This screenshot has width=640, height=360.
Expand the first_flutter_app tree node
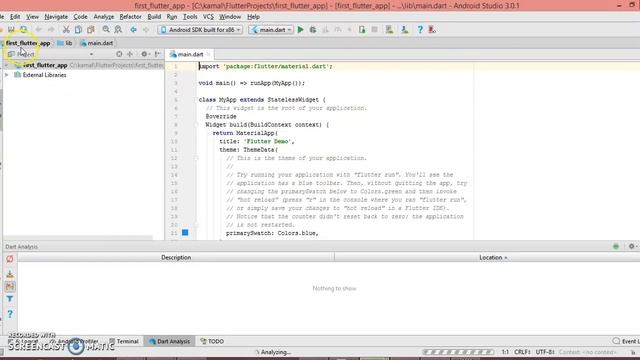[7, 65]
